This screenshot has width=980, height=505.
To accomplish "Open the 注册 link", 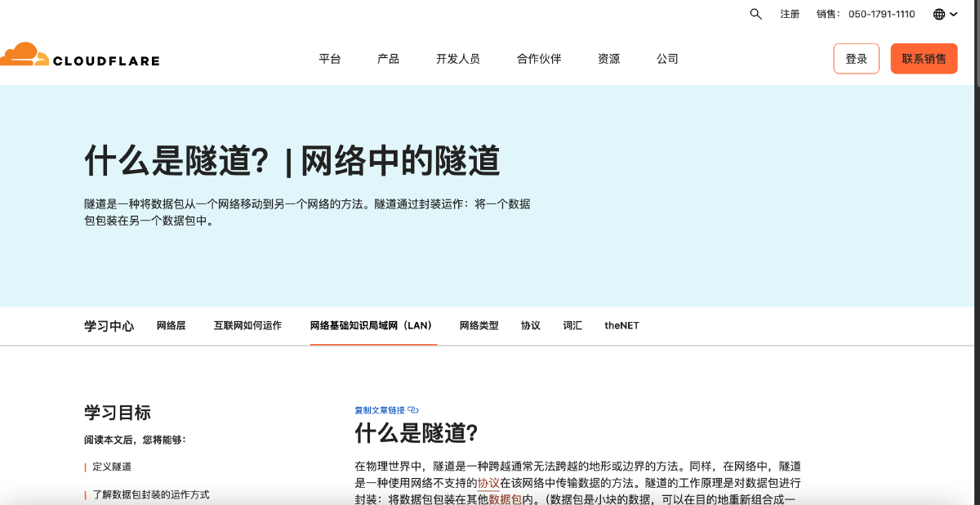I will [x=790, y=14].
